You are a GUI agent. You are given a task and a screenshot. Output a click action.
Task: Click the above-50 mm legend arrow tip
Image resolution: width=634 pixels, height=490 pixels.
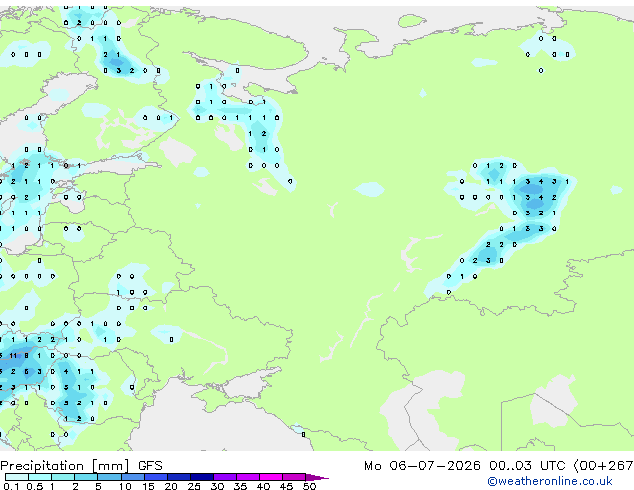pyautogui.click(x=317, y=477)
